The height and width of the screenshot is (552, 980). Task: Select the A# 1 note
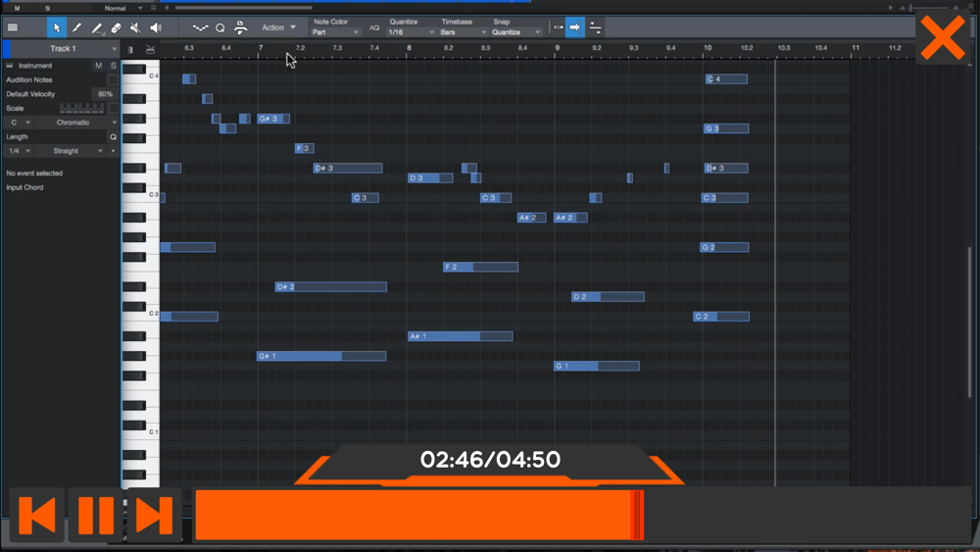point(460,336)
